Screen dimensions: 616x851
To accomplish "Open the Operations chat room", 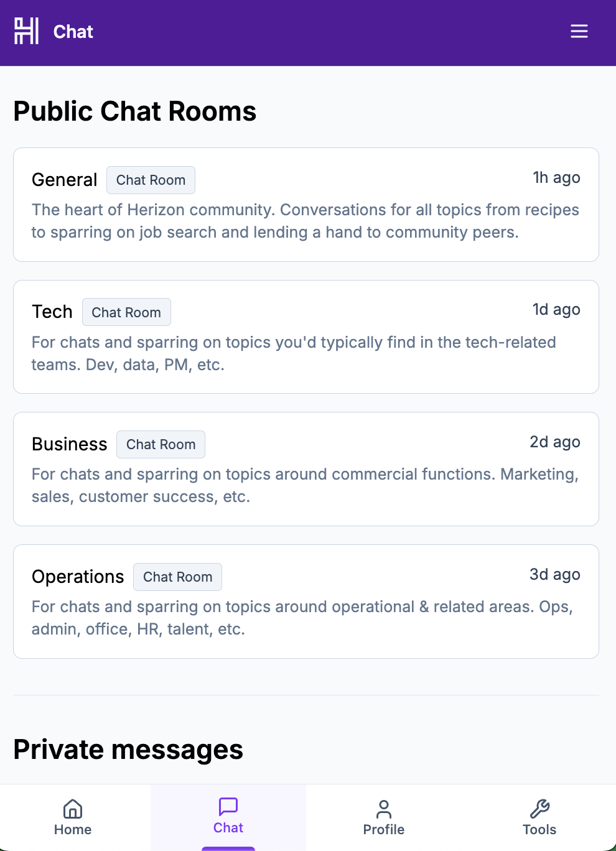I will coord(78,577).
